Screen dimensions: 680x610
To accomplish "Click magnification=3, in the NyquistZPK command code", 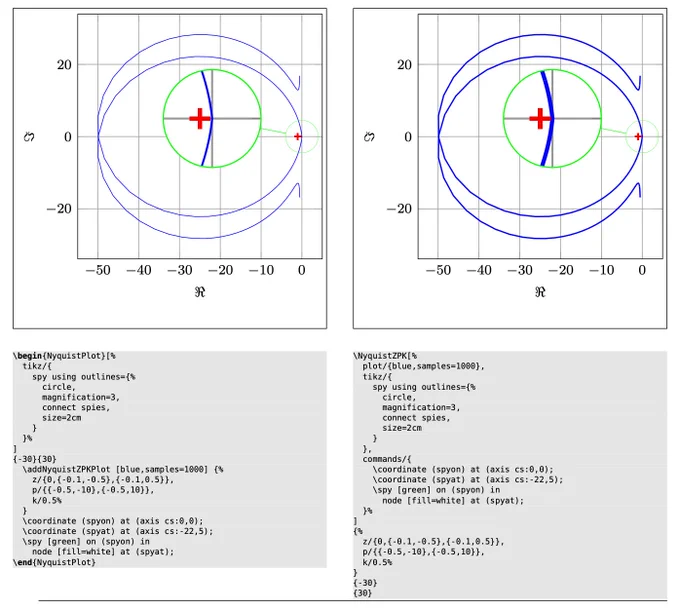I will 421,408.
